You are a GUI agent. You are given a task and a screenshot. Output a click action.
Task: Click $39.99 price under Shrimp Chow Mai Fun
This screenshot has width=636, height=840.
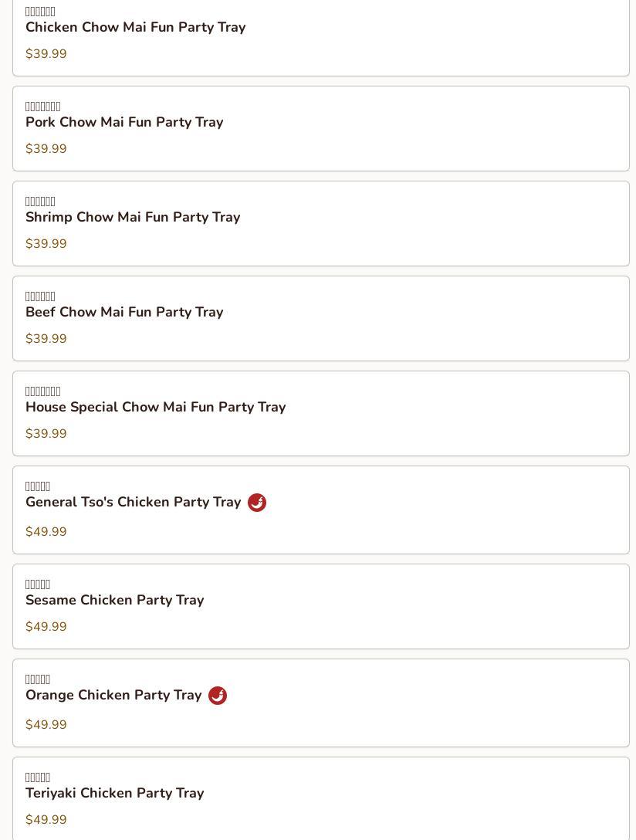[x=46, y=243]
